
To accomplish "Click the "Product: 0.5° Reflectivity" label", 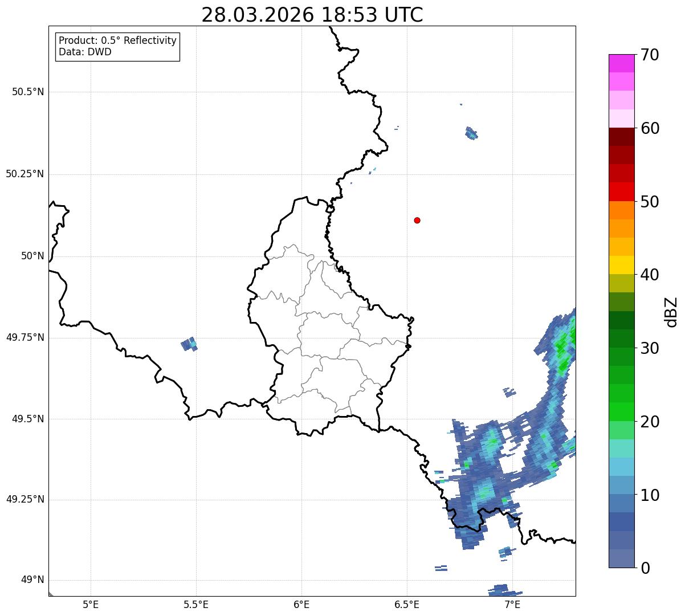I will pyautogui.click(x=117, y=41).
